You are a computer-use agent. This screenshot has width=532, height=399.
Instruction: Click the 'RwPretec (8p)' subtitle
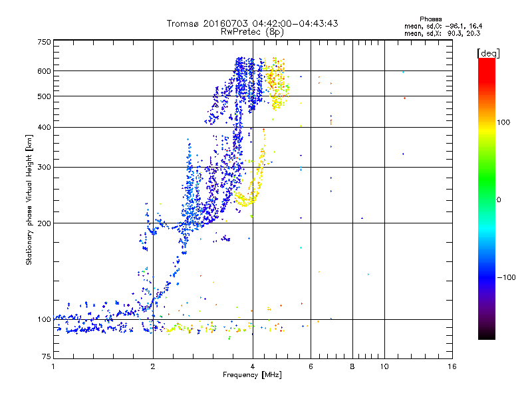coord(252,32)
